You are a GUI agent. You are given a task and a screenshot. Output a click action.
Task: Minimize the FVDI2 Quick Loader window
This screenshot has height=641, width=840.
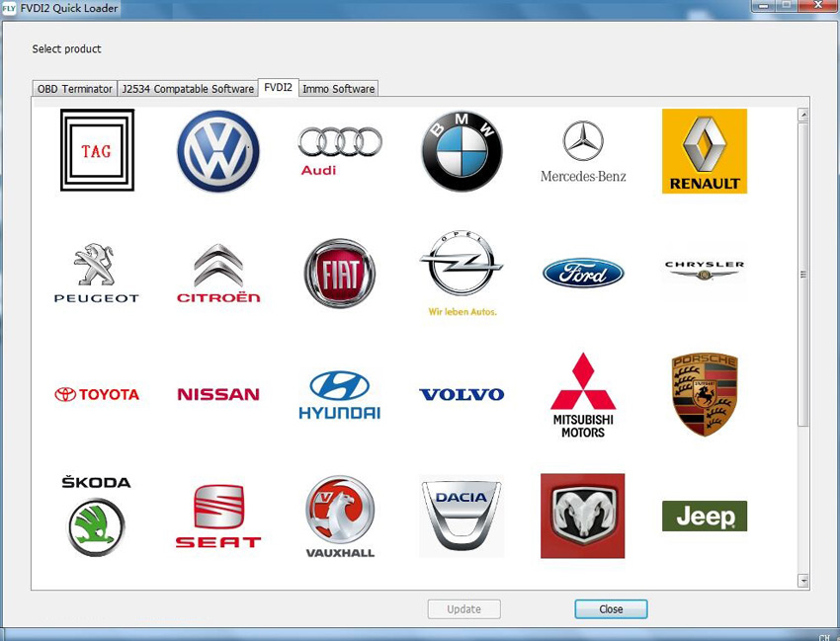click(765, 5)
